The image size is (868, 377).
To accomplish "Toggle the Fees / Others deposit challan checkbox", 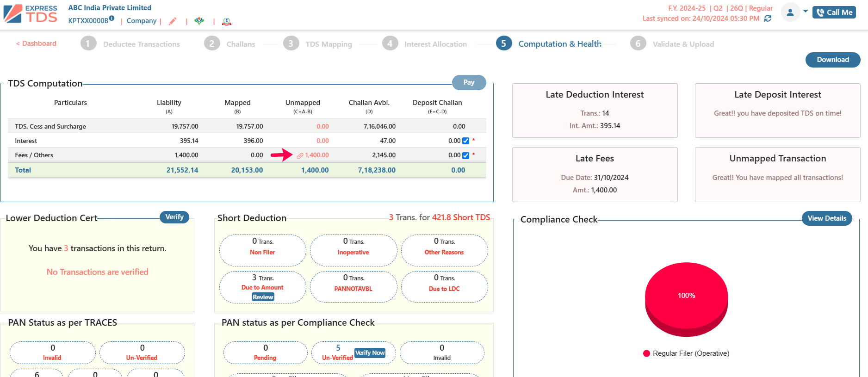I will point(465,155).
